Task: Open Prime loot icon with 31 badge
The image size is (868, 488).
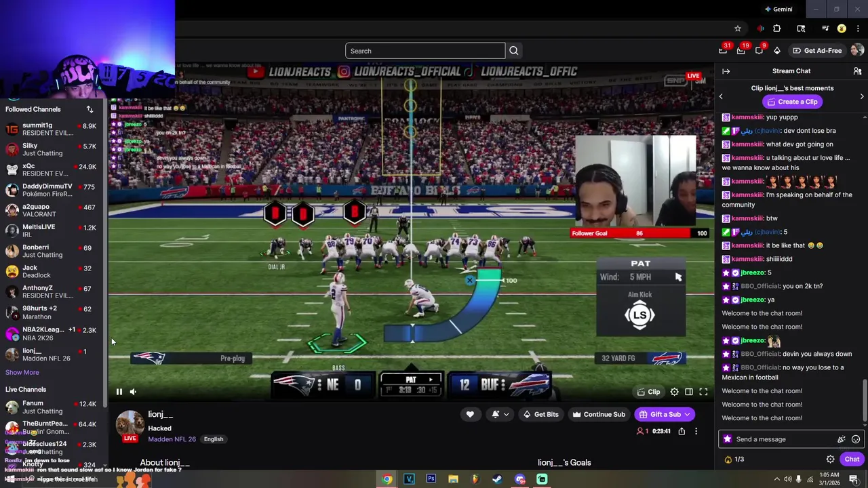Action: [x=724, y=50]
